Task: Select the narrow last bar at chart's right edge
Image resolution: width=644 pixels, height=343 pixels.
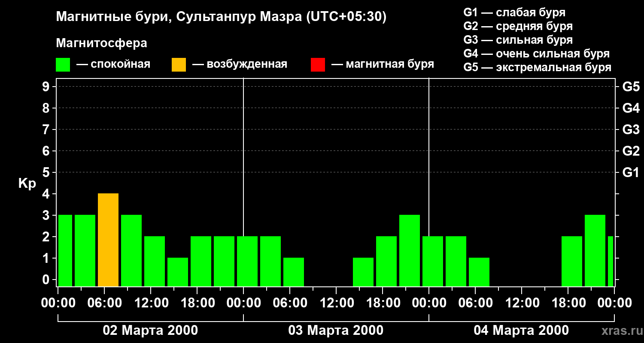Action: (611, 262)
